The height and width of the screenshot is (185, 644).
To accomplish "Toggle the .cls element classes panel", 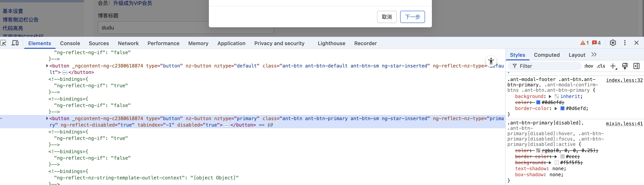I will 601,66.
